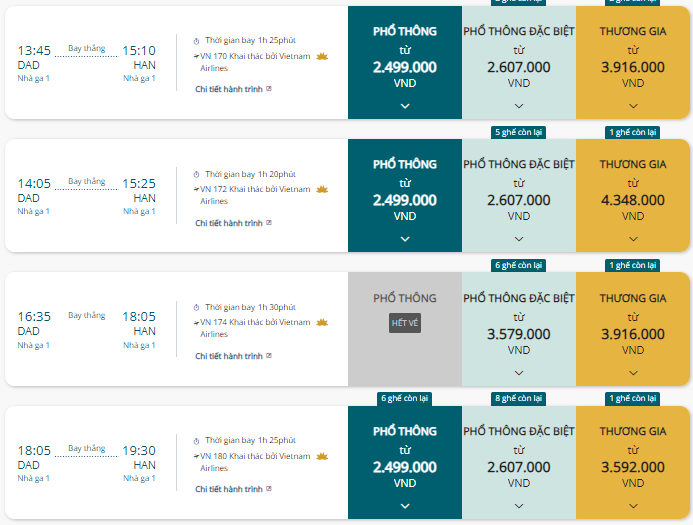Expand Thương Gia 3.592.000 VND fare chevron

633,506
